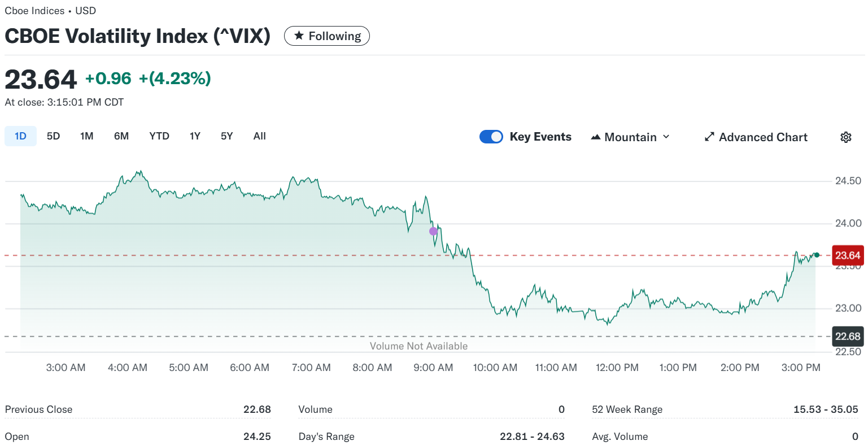Click the Day's Range label
868x445 pixels.
click(326, 437)
